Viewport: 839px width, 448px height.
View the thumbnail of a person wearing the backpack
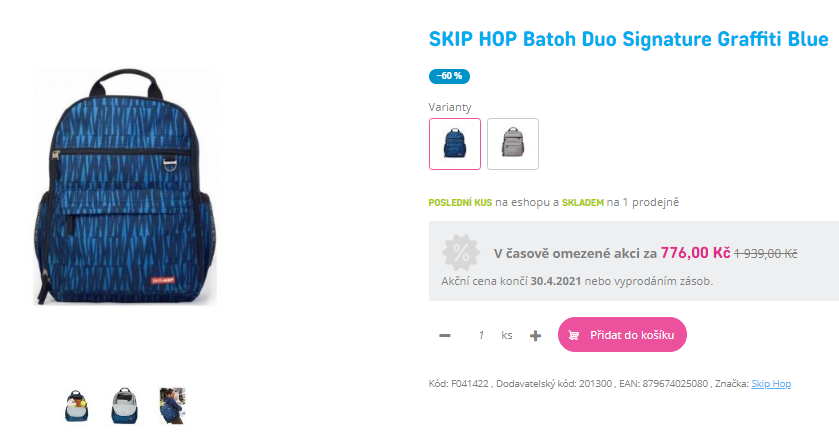pyautogui.click(x=172, y=406)
